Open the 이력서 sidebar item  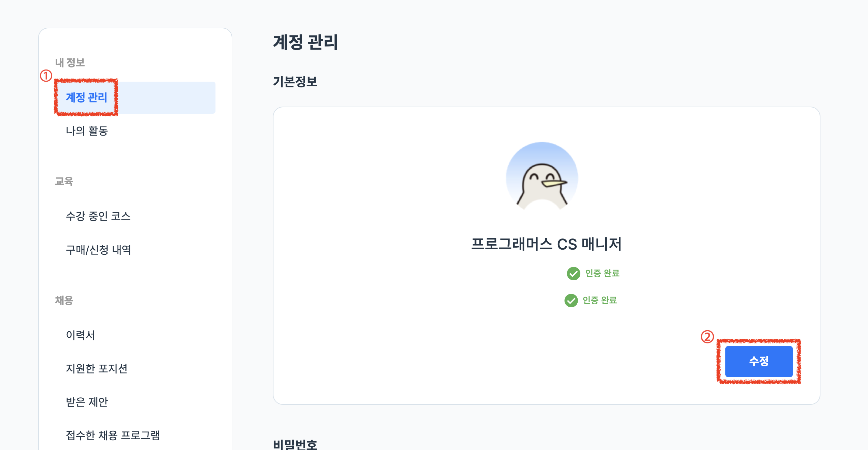point(80,335)
